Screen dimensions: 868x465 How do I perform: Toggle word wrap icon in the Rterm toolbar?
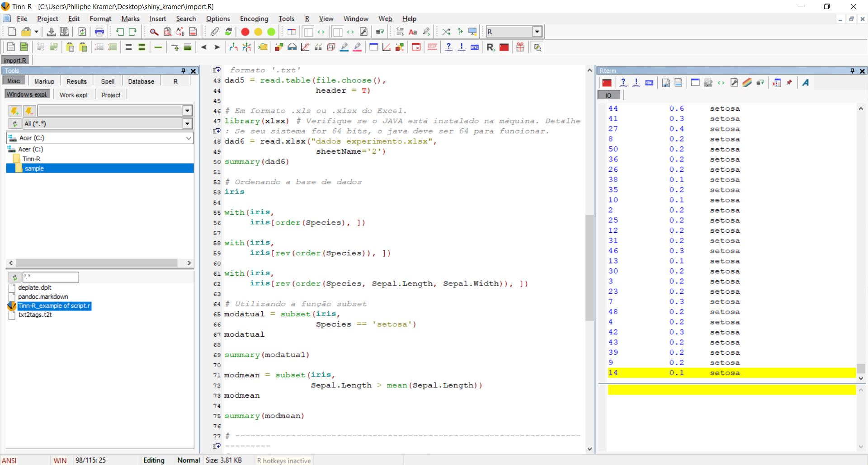point(760,83)
